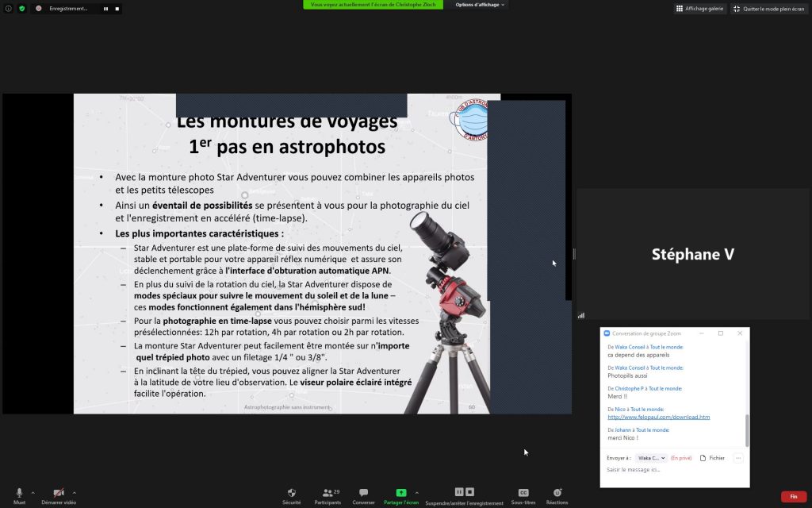Open the Participants panel
This screenshot has width=812, height=508.
(x=327, y=495)
